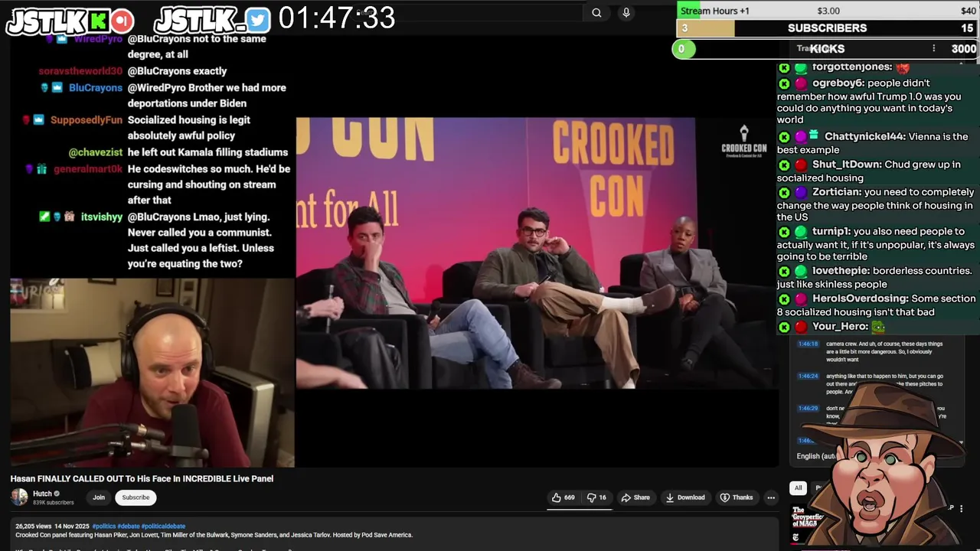
Task: Click the Subscribers goal progress bar
Action: tap(827, 28)
